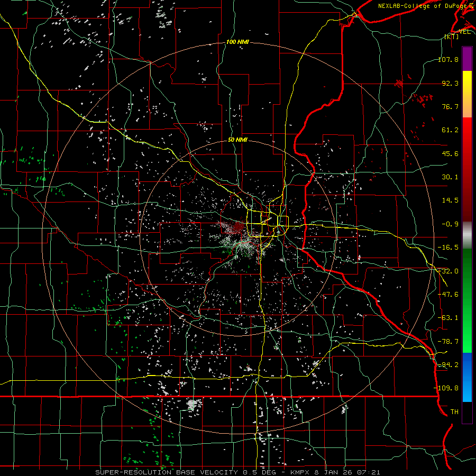The image size is (476, 476).
Task: Pick the gray near-zero color bar segment
Action: coord(467,235)
